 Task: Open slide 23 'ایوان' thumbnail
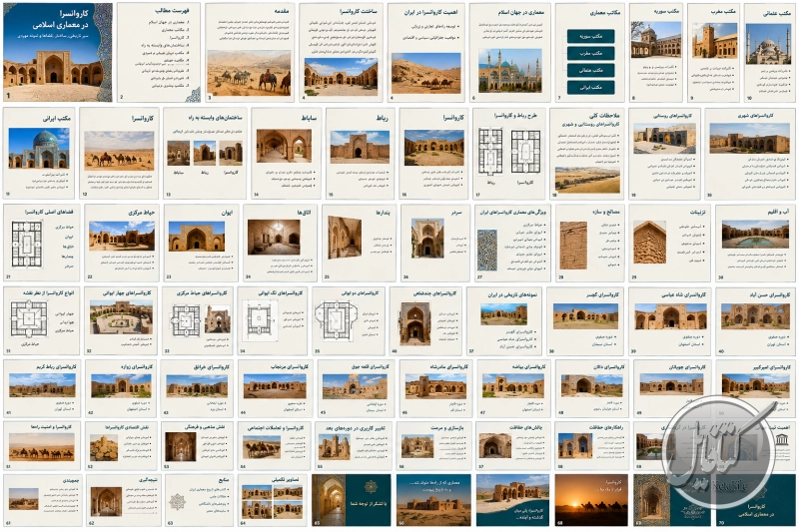point(201,243)
